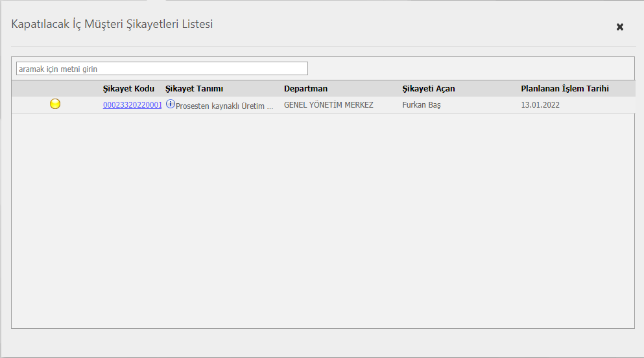
Task: Open complaint code 00023320220001 link
Action: pyautogui.click(x=132, y=105)
